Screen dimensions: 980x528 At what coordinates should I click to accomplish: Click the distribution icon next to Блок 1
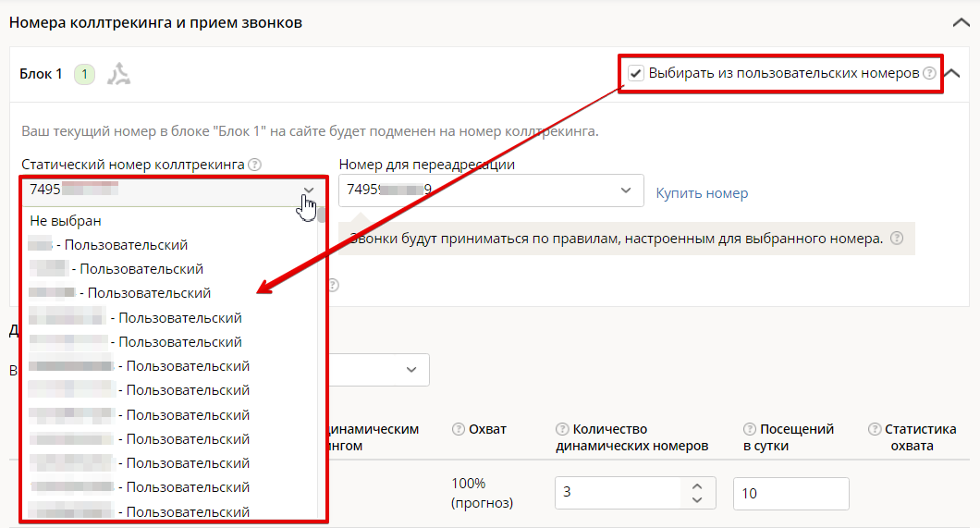118,74
